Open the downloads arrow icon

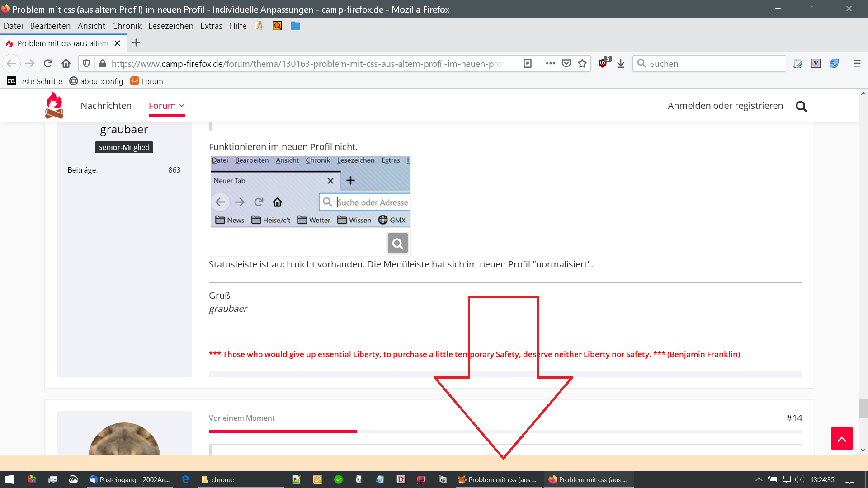pyautogui.click(x=621, y=63)
